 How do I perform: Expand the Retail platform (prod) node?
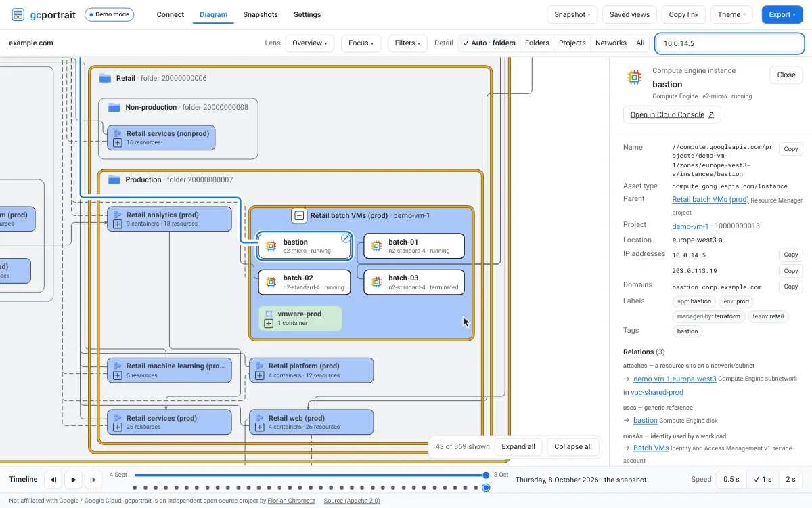click(x=259, y=375)
